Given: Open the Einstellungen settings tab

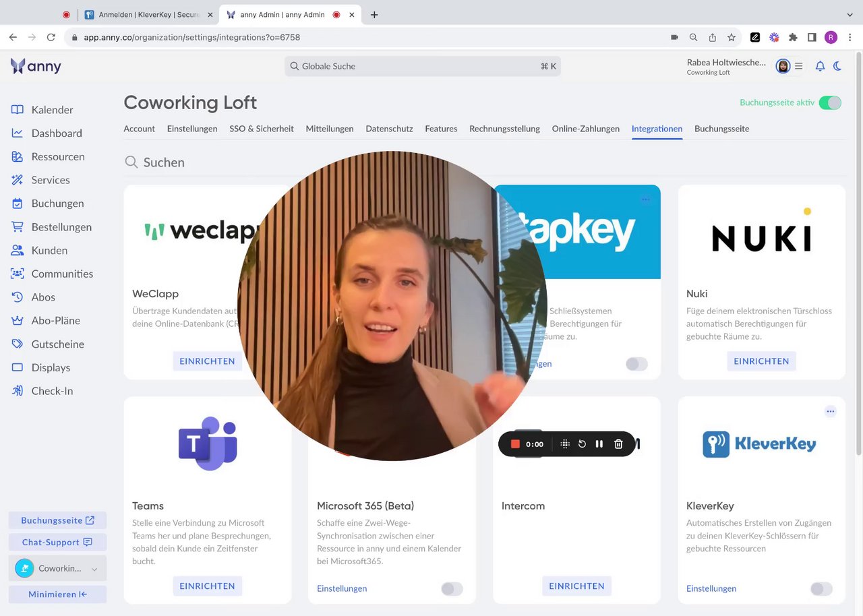Looking at the screenshot, I should coord(192,129).
